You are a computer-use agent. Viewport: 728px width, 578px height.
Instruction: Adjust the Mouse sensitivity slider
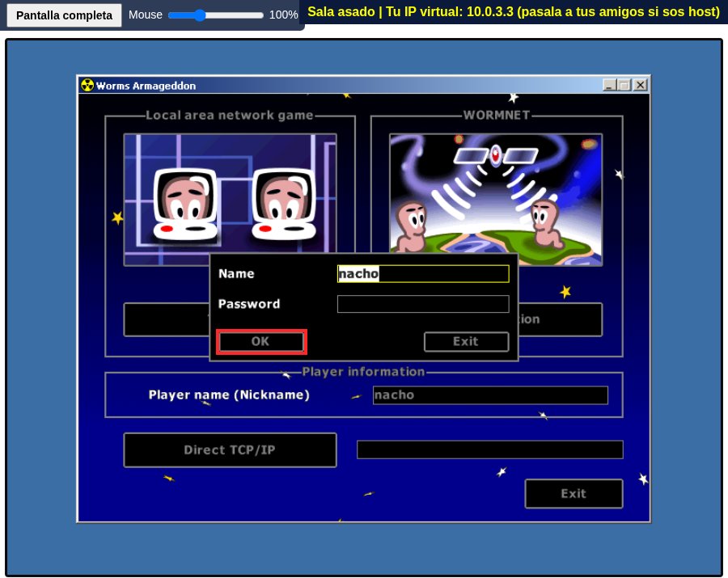(x=216, y=15)
